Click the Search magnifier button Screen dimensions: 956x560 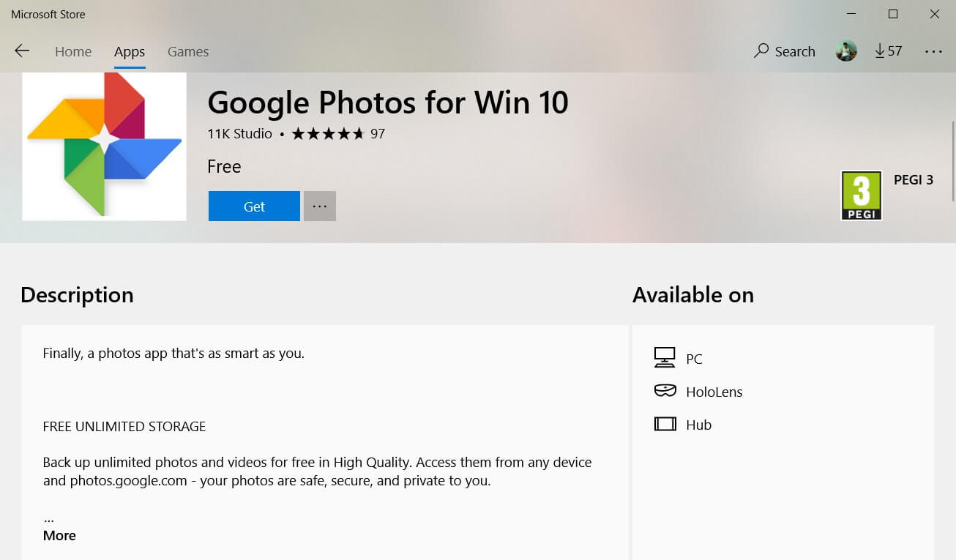click(785, 51)
